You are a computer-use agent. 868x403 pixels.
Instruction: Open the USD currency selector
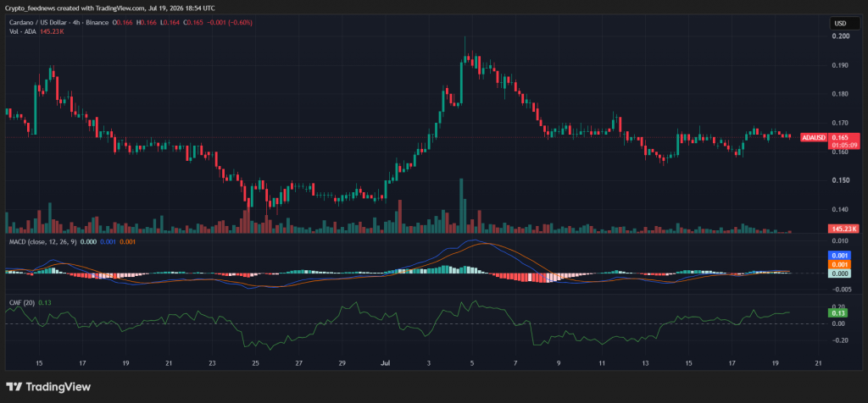pyautogui.click(x=845, y=23)
